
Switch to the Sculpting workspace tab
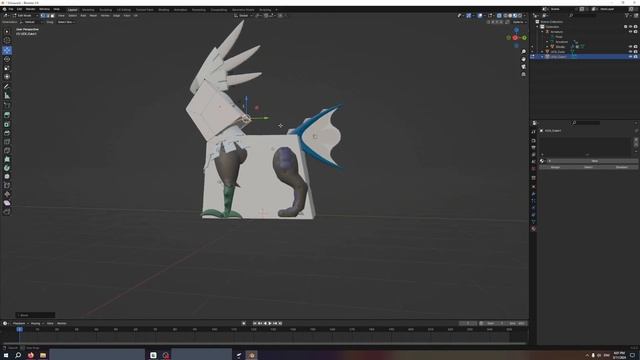[106, 9]
